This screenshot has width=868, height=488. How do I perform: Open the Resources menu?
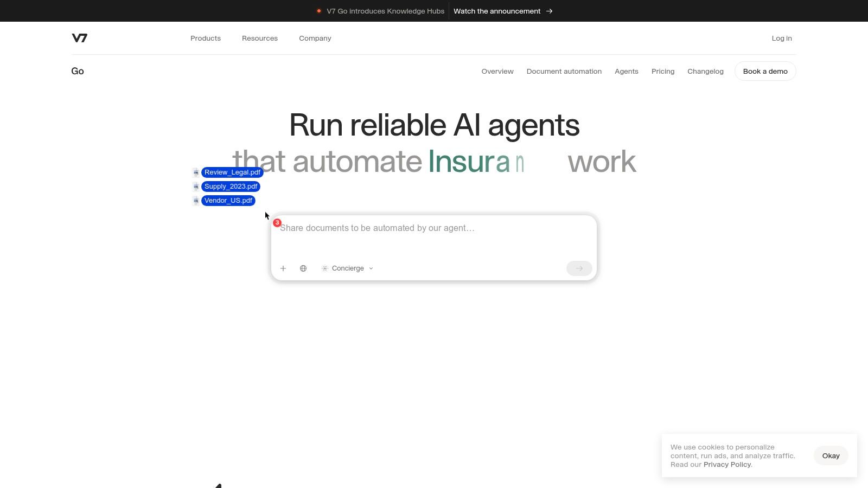260,38
